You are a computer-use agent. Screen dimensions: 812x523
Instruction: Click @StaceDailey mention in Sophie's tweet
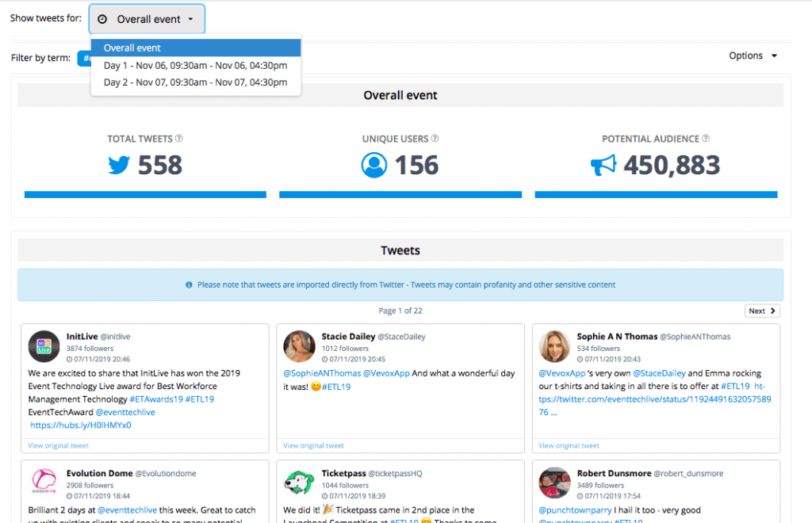pos(659,373)
